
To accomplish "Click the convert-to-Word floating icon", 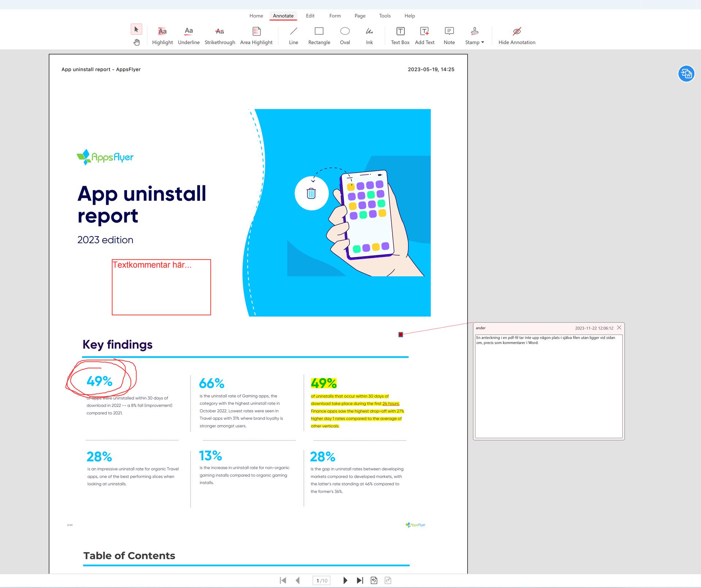I will click(686, 73).
